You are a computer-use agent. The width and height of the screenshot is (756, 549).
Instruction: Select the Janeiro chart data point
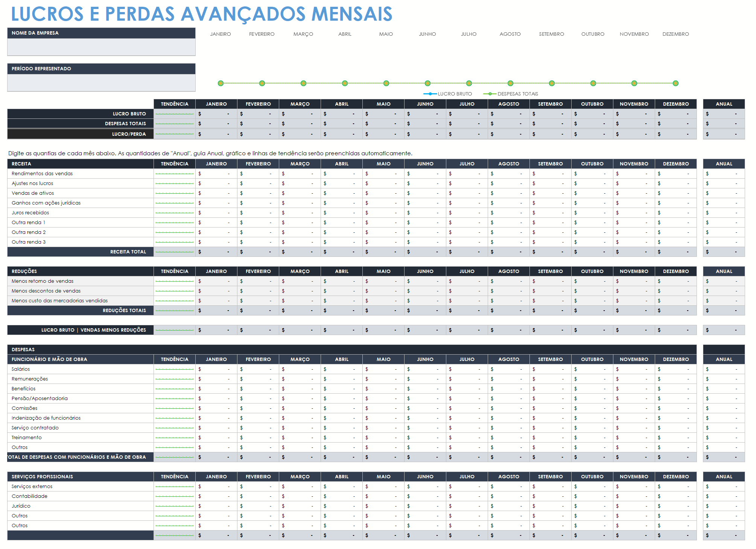pos(221,83)
